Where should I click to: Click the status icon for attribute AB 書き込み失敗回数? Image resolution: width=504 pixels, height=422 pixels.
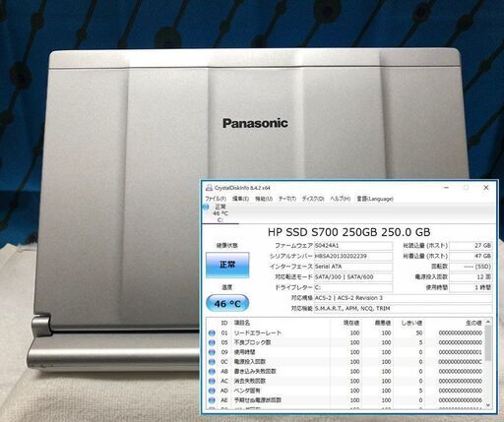click(212, 372)
